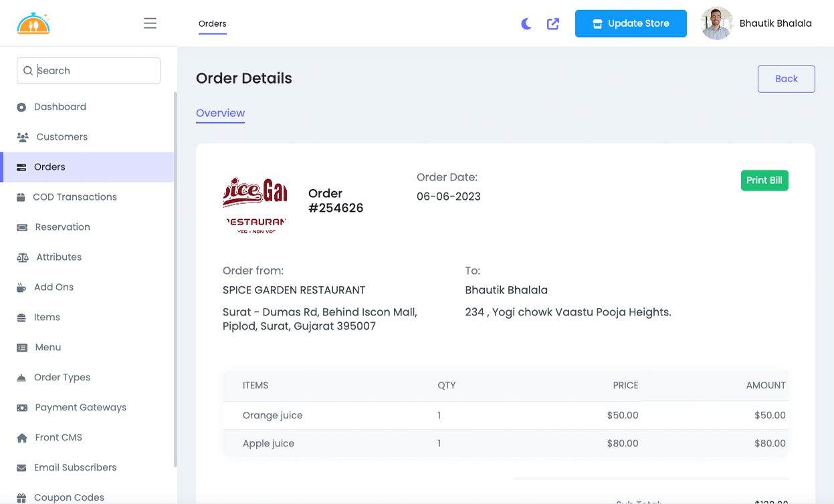Click the COD Transactions icon
Viewport: 834px width, 504px height.
point(21,197)
